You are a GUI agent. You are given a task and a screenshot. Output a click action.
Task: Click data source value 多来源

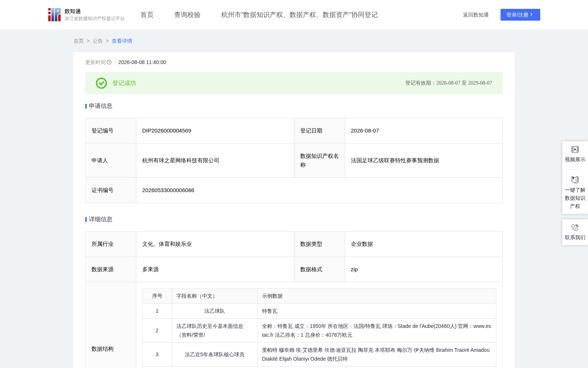point(151,269)
